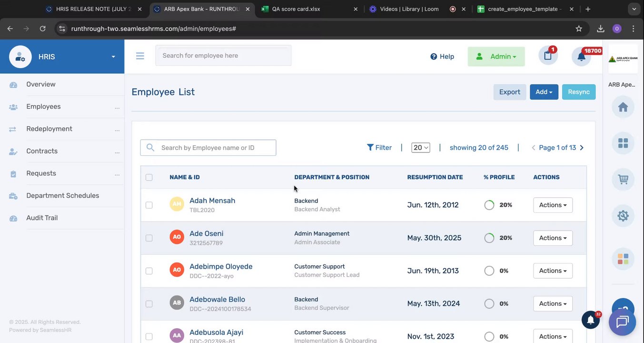Open the shopping cart icon
Screen dimensions: 644x343
point(623,180)
